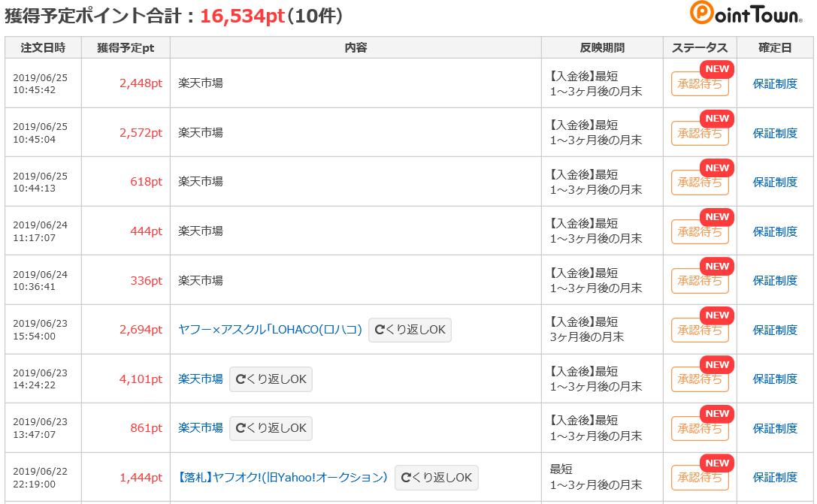Click くり返しOK button in the LOHACO row
Screen dimensions: 817x504
[x=410, y=330]
